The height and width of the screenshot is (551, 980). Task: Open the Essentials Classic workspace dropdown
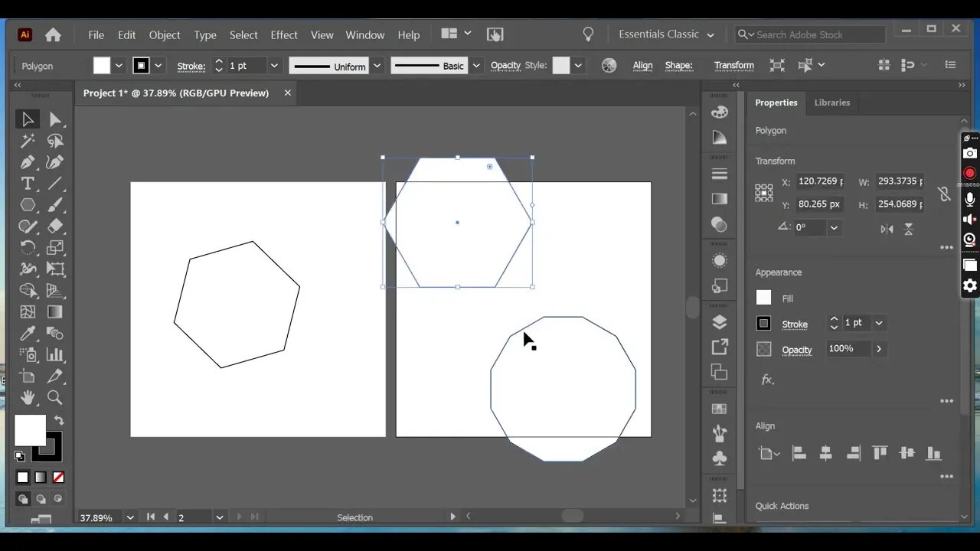[x=666, y=34]
